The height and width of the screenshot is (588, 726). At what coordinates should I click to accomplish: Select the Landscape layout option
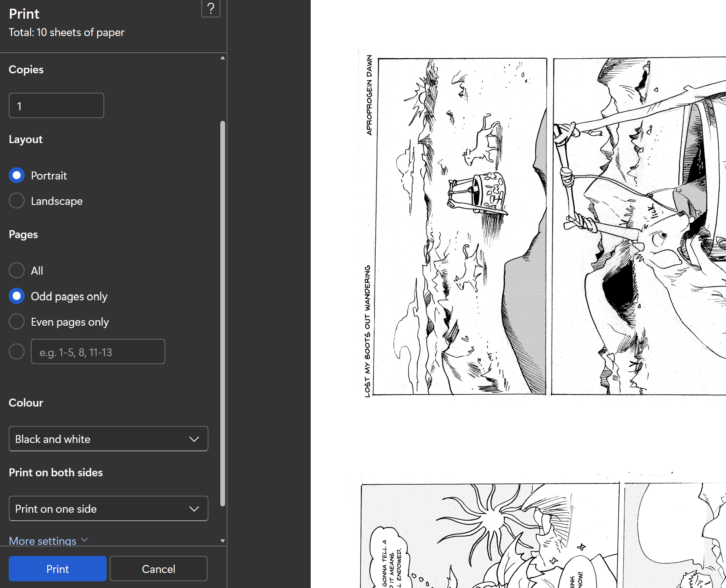(x=17, y=201)
